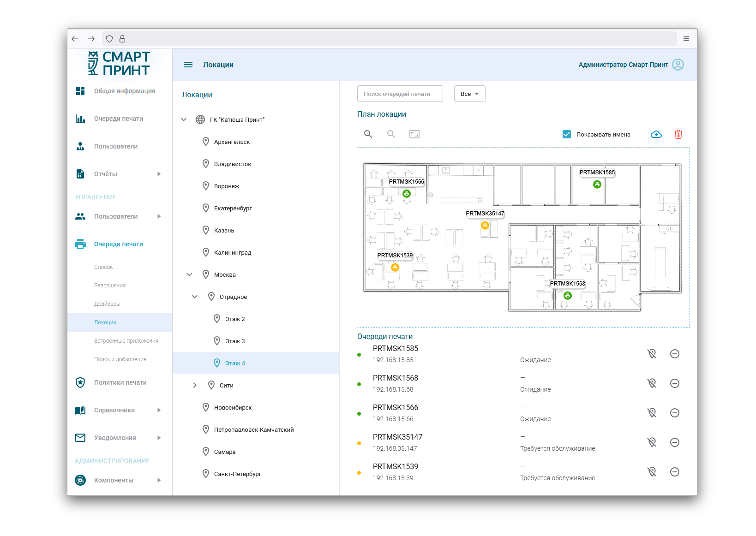Open the Разрешения submenu item

pyautogui.click(x=110, y=286)
